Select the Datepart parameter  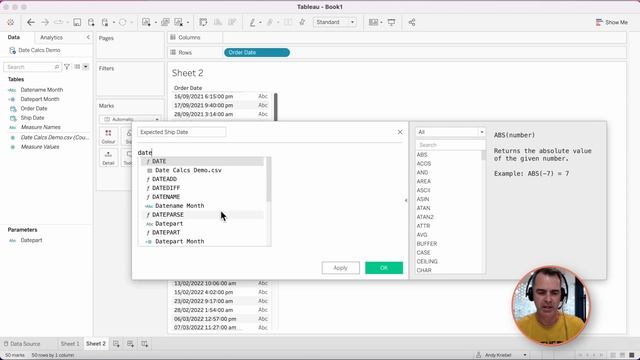(x=31, y=240)
